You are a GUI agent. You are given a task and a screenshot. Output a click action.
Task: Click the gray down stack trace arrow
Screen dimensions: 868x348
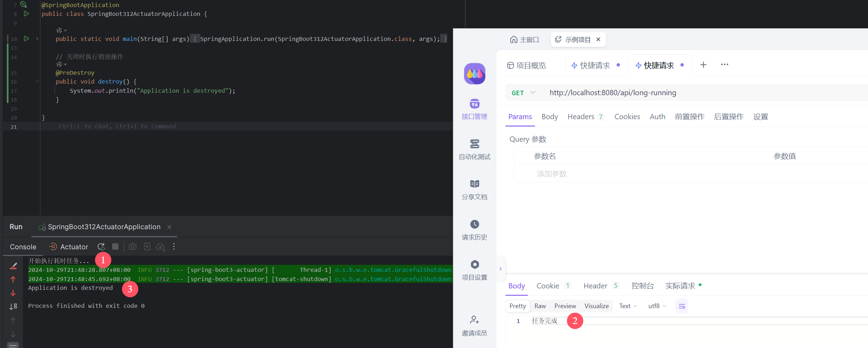click(13, 334)
